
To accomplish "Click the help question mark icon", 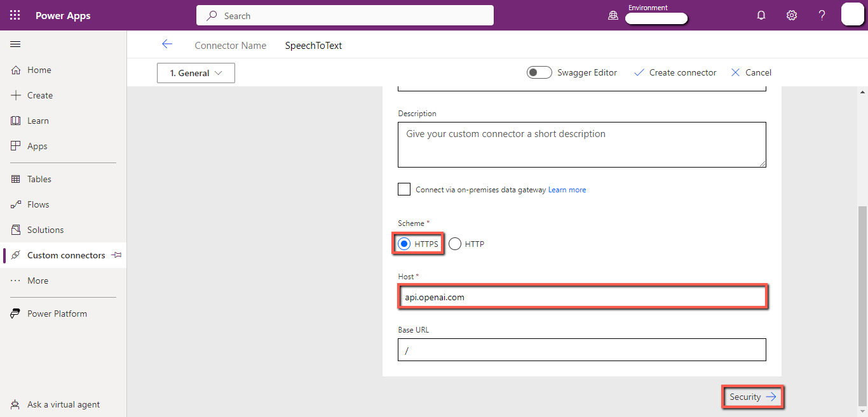I will [822, 15].
